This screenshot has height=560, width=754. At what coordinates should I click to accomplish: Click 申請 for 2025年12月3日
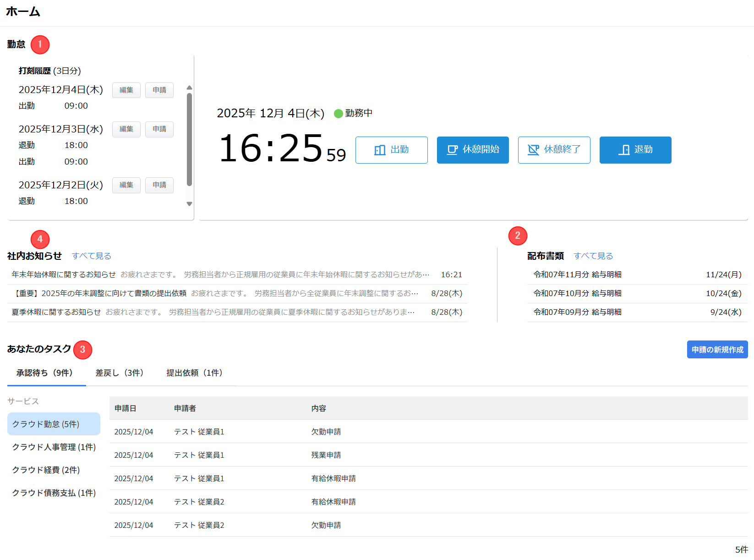(x=159, y=129)
